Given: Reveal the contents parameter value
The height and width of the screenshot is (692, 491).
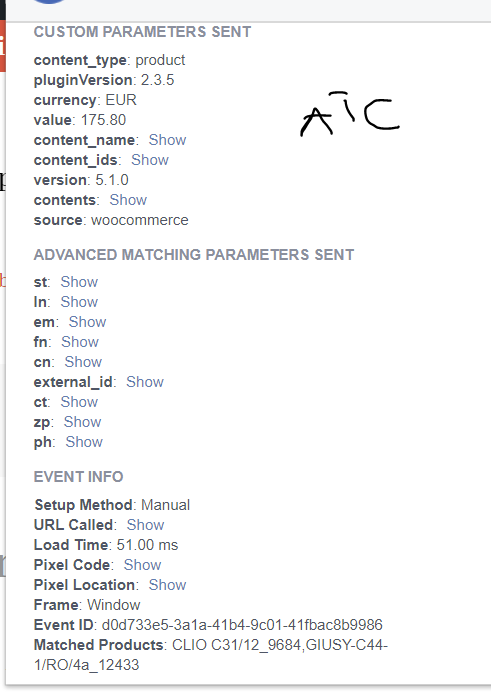Looking at the screenshot, I should click(128, 200).
